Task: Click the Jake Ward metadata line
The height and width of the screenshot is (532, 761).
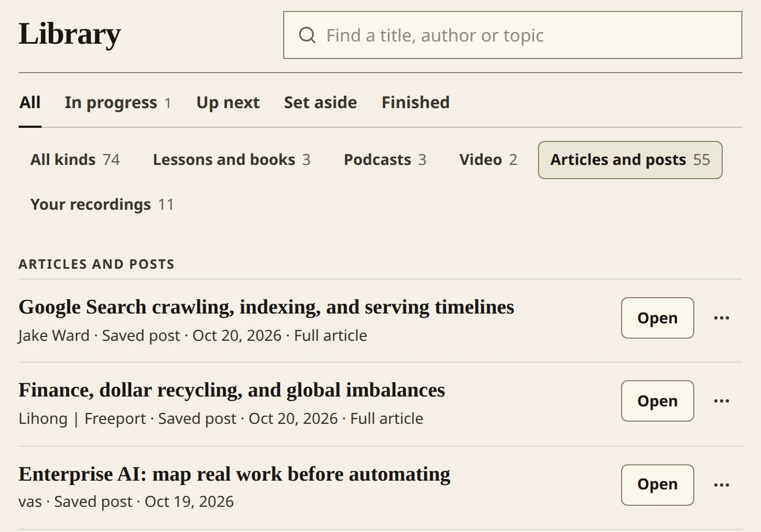Action: click(193, 335)
